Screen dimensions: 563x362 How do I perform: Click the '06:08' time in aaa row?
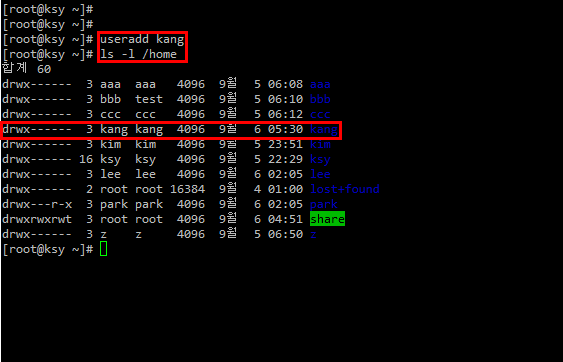(285, 84)
